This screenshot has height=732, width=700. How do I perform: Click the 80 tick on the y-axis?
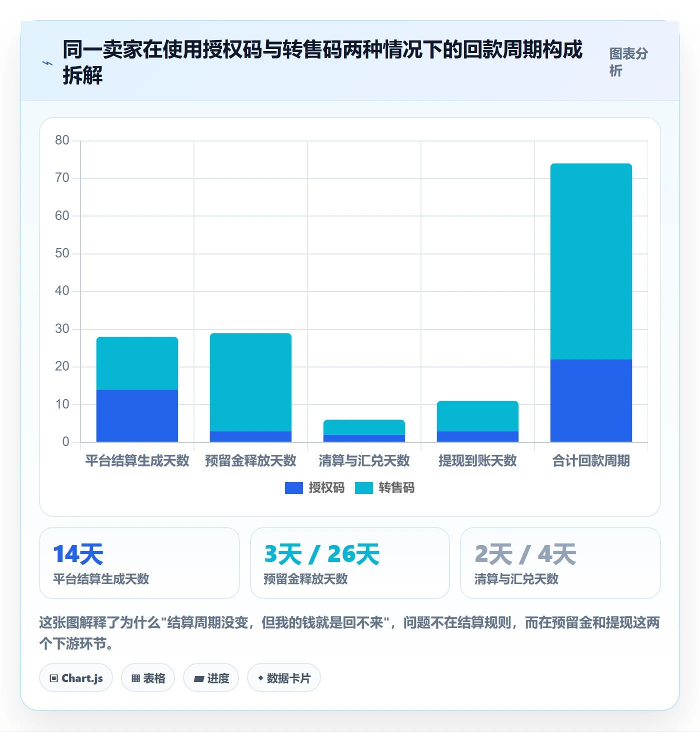[x=62, y=140]
